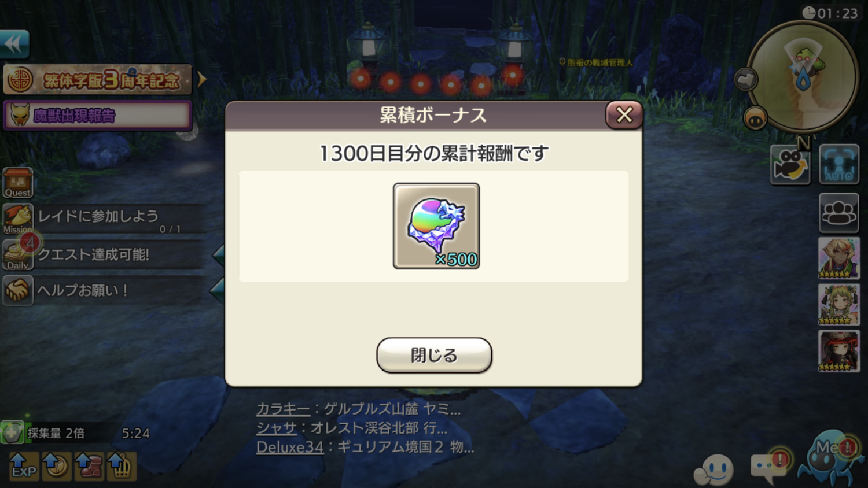
Task: Close the 累積ボーナス dialog with X
Action: tap(624, 115)
